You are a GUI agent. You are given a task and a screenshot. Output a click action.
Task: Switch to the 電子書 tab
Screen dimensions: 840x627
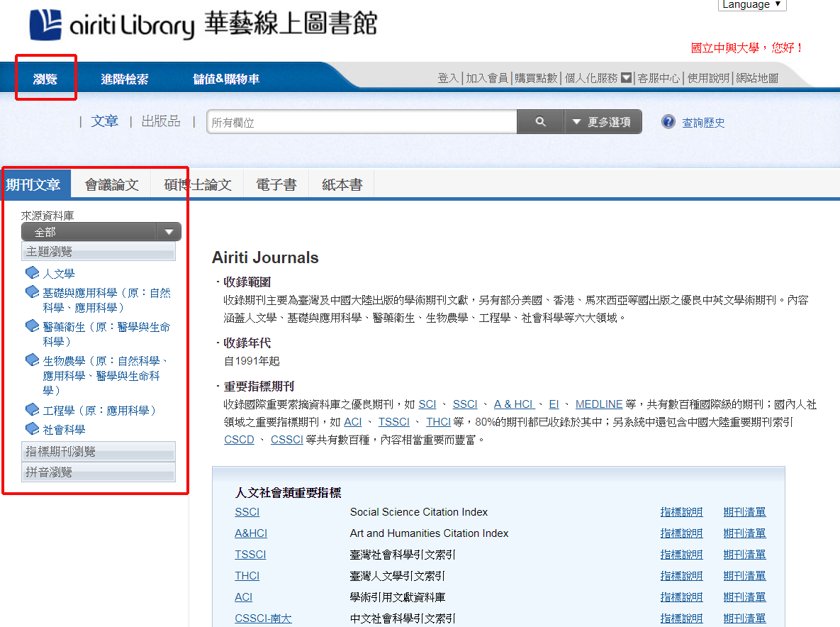276,185
